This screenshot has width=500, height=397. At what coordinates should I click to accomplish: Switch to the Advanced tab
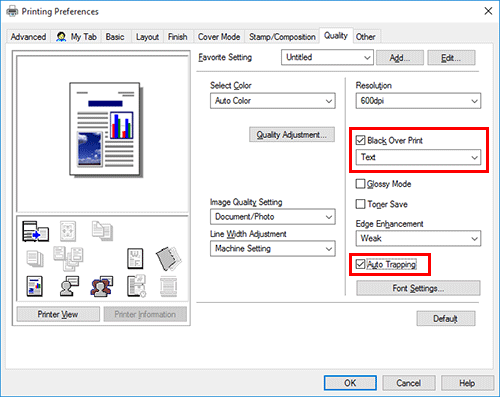[x=28, y=37]
